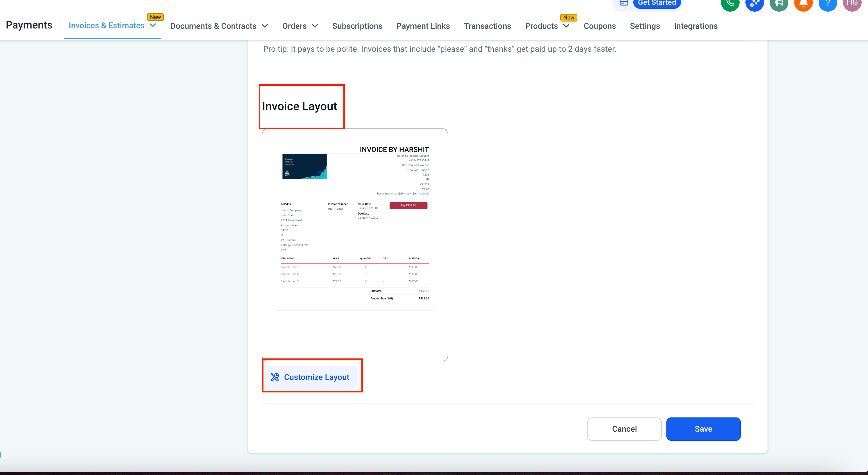
Task: Open the blue sparkle AI assistant icon
Action: pyautogui.click(x=754, y=3)
